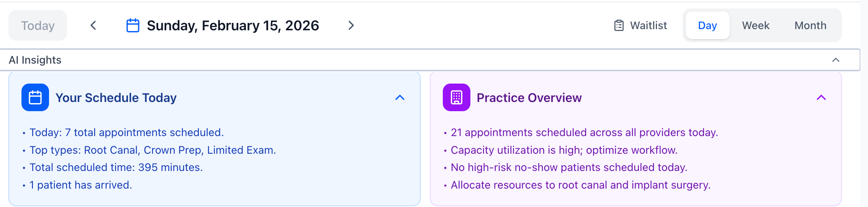Click the Practice Overview heading
This screenshot has width=868, height=207.
click(x=529, y=98)
